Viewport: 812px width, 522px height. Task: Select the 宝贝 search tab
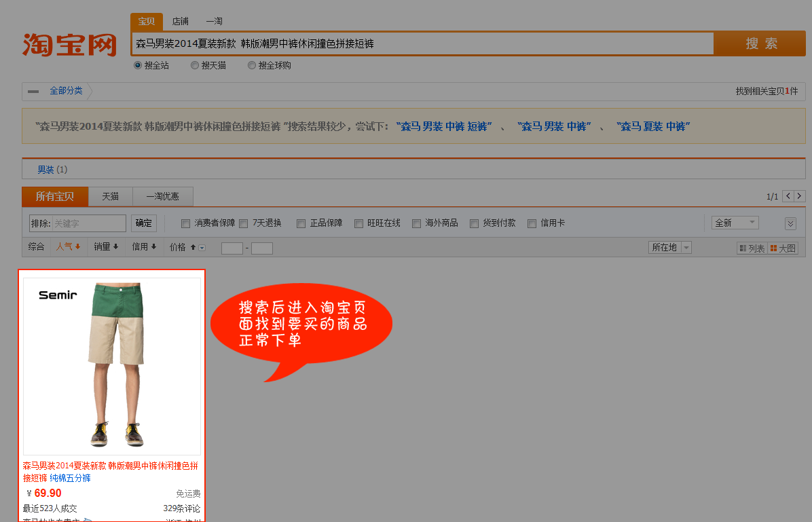click(x=147, y=21)
